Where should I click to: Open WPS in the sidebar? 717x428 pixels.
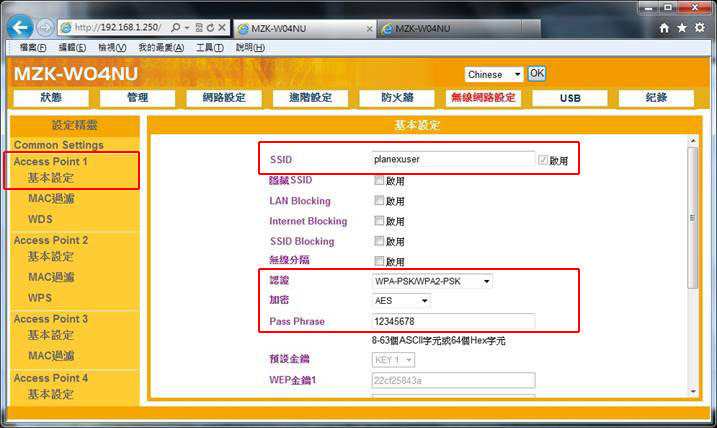(x=40, y=298)
